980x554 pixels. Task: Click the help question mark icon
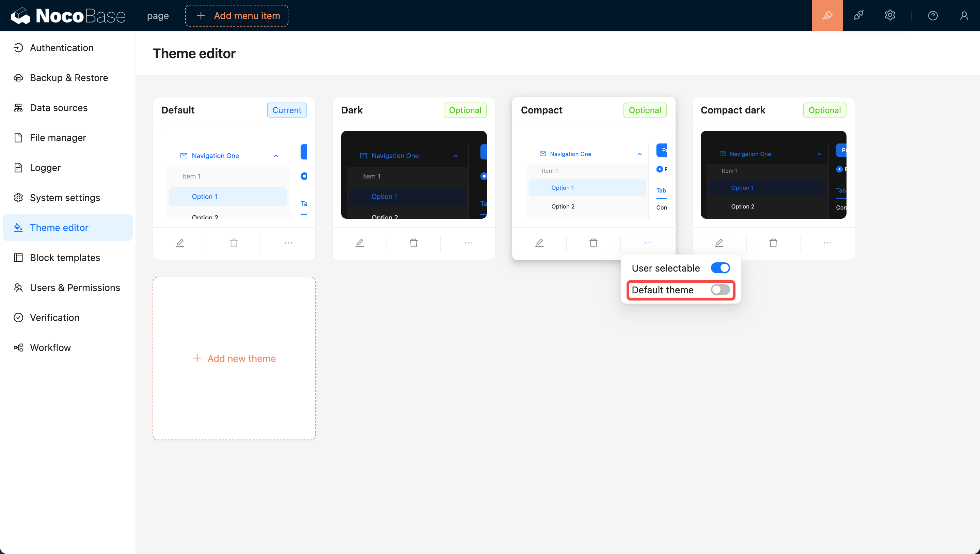coord(932,16)
